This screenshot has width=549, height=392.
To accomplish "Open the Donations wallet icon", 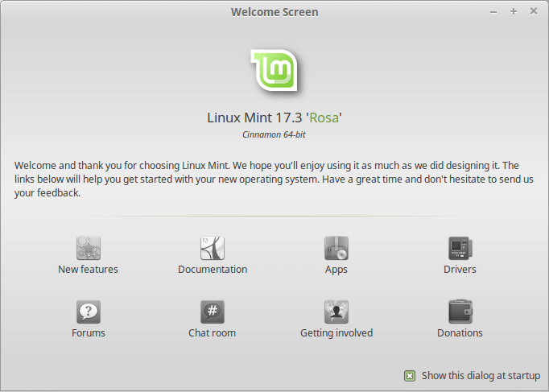I will [x=460, y=312].
